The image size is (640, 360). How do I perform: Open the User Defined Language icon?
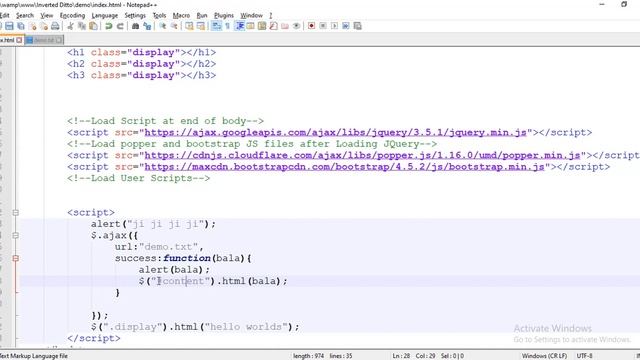pyautogui.click(x=251, y=26)
